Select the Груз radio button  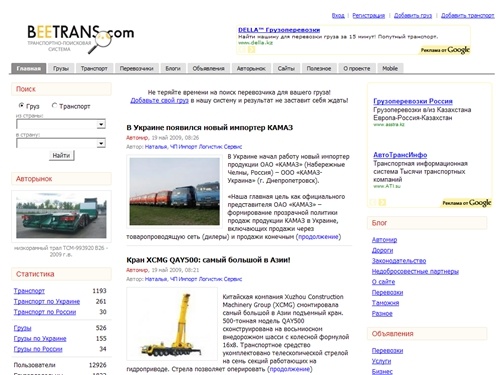pyautogui.click(x=21, y=106)
